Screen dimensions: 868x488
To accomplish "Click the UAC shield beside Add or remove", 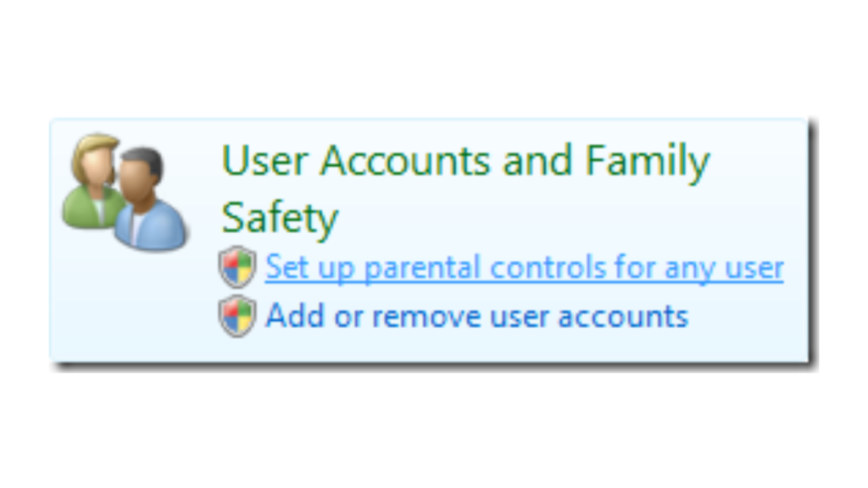I will pyautogui.click(x=237, y=316).
